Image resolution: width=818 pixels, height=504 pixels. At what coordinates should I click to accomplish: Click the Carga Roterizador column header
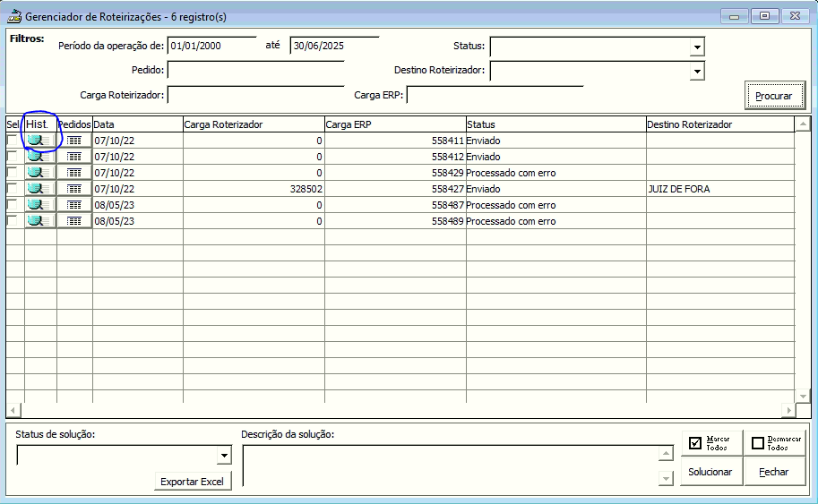[x=254, y=124]
